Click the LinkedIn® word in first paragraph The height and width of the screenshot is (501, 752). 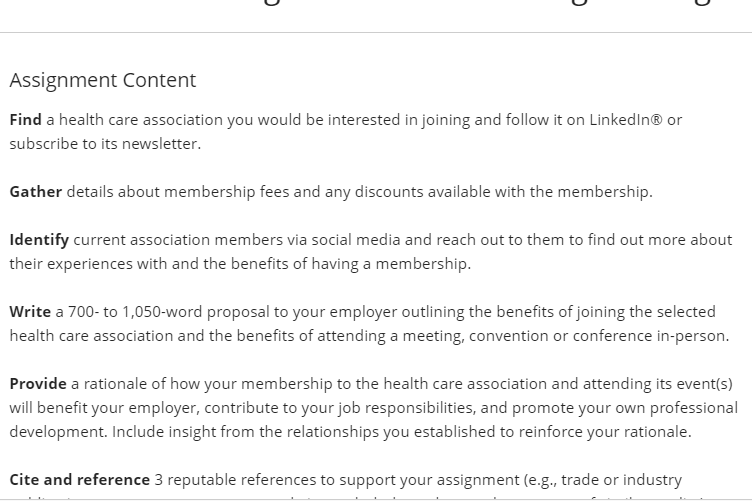coord(625,119)
